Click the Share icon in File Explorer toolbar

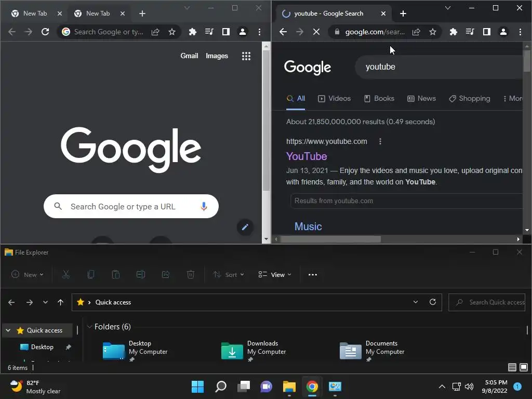pyautogui.click(x=166, y=274)
